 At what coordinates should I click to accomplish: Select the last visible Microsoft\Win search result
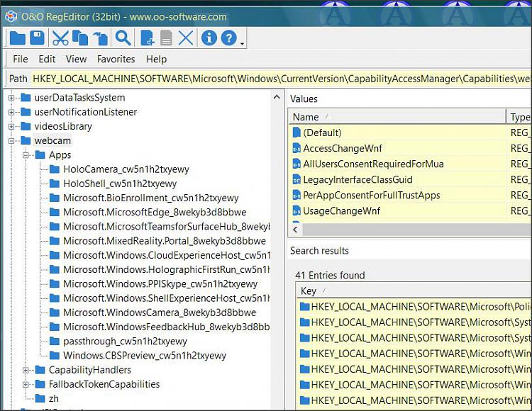[415, 400]
